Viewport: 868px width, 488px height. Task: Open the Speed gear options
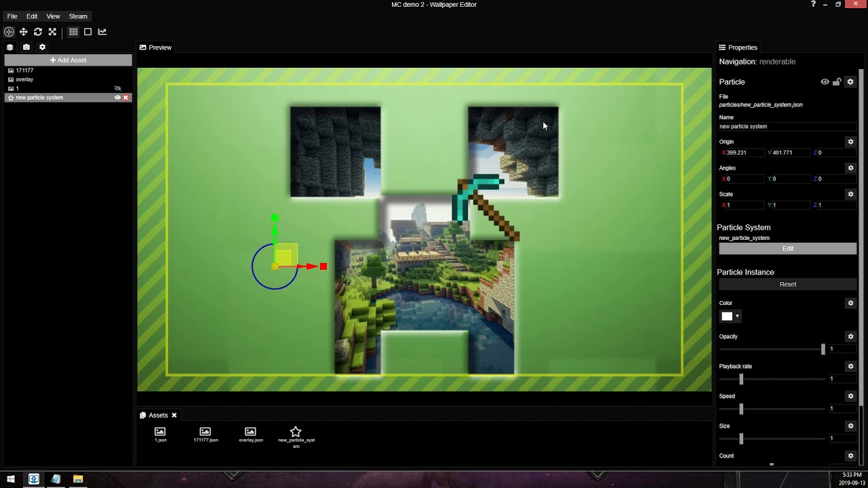coord(850,396)
